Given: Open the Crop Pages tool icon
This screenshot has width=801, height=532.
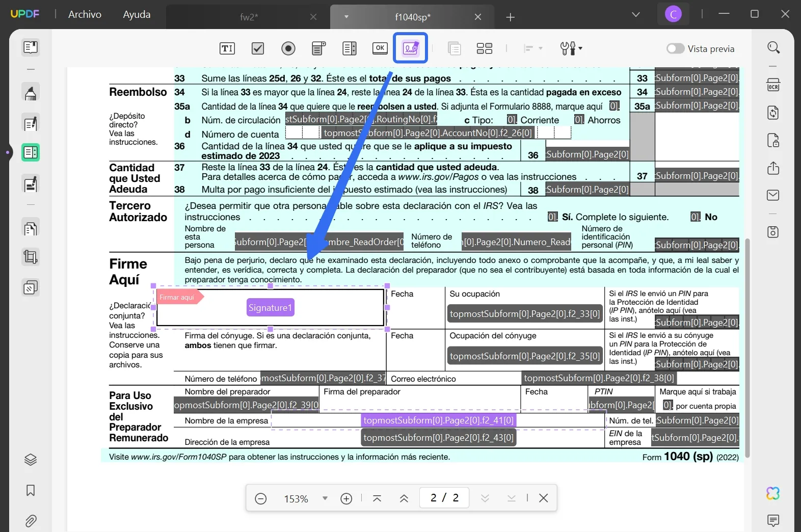Looking at the screenshot, I should pos(31,257).
